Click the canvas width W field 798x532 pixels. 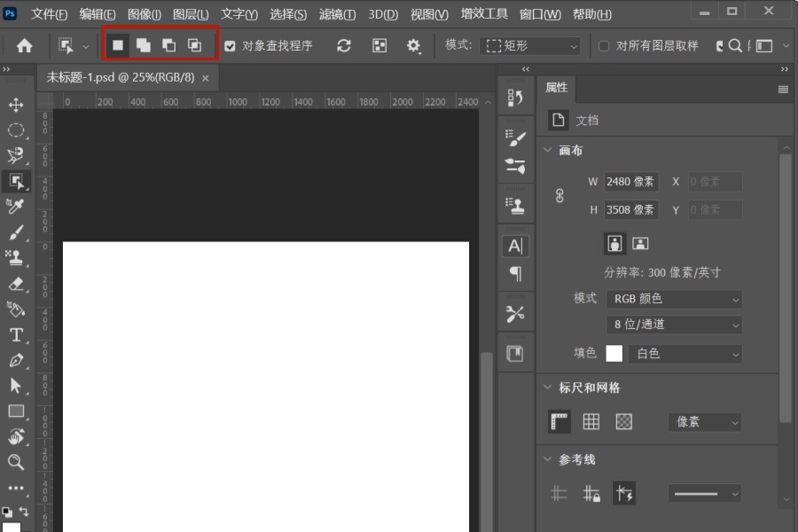631,182
